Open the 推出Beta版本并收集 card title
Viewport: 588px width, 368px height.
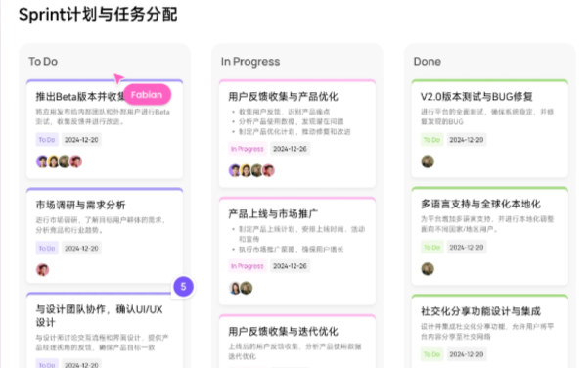[80, 97]
